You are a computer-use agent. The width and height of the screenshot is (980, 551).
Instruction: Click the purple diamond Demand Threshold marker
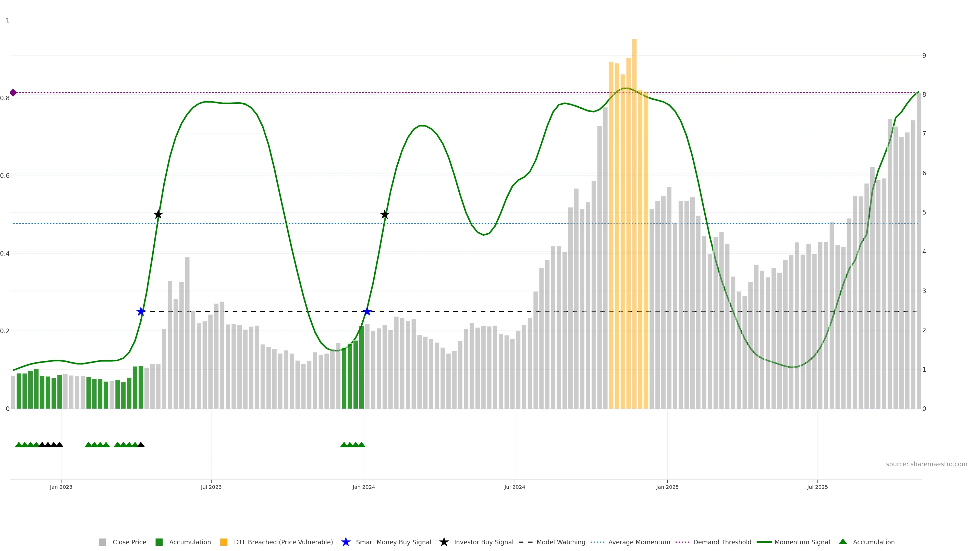[13, 93]
